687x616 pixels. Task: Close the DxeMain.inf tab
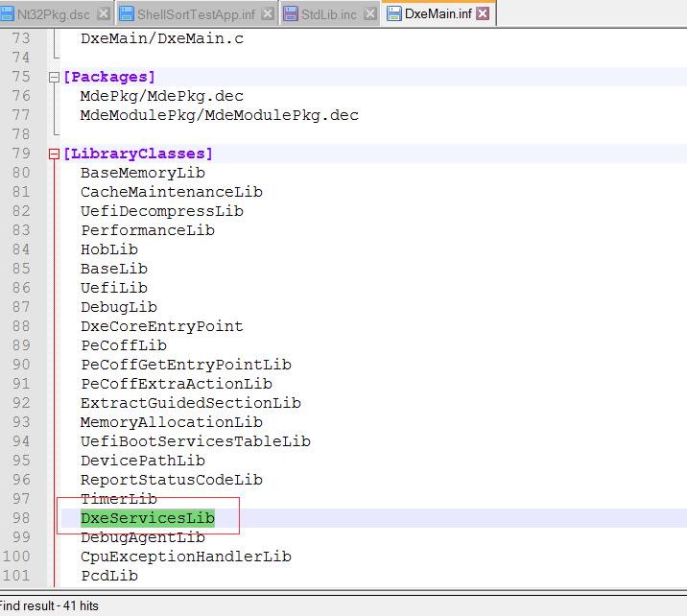(483, 13)
